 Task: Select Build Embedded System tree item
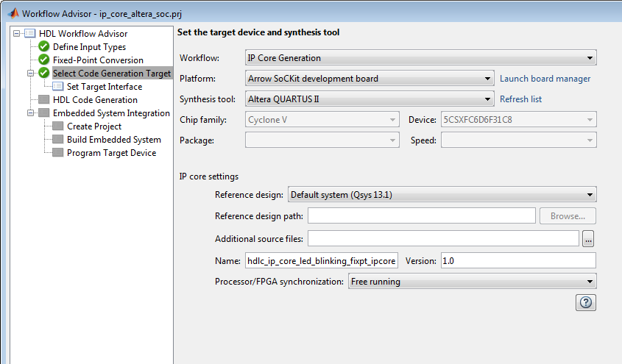113,140
